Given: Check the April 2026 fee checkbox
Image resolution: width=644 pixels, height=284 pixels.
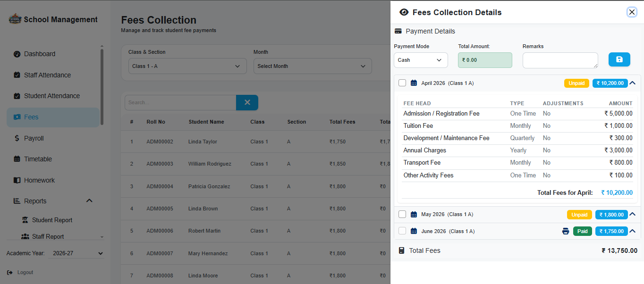Looking at the screenshot, I should (x=402, y=83).
